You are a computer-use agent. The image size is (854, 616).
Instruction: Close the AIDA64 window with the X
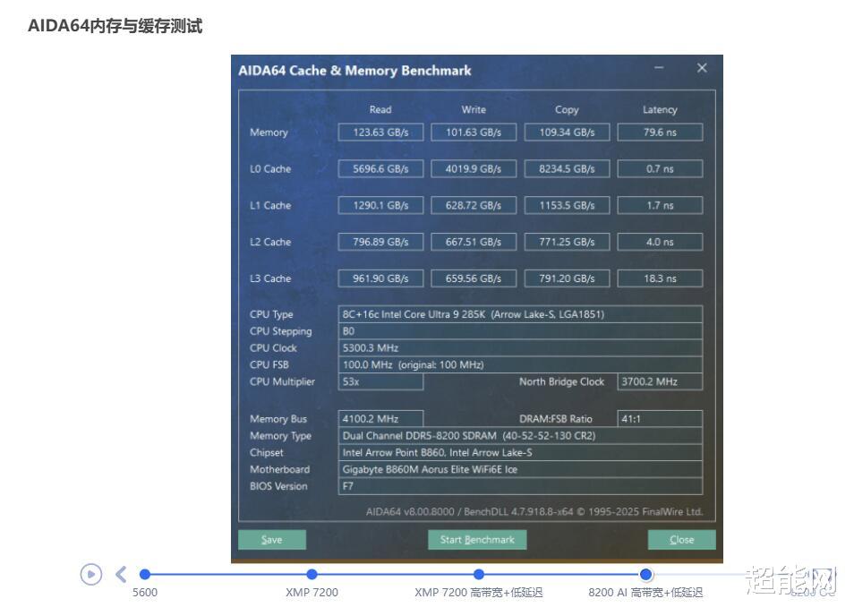(702, 68)
